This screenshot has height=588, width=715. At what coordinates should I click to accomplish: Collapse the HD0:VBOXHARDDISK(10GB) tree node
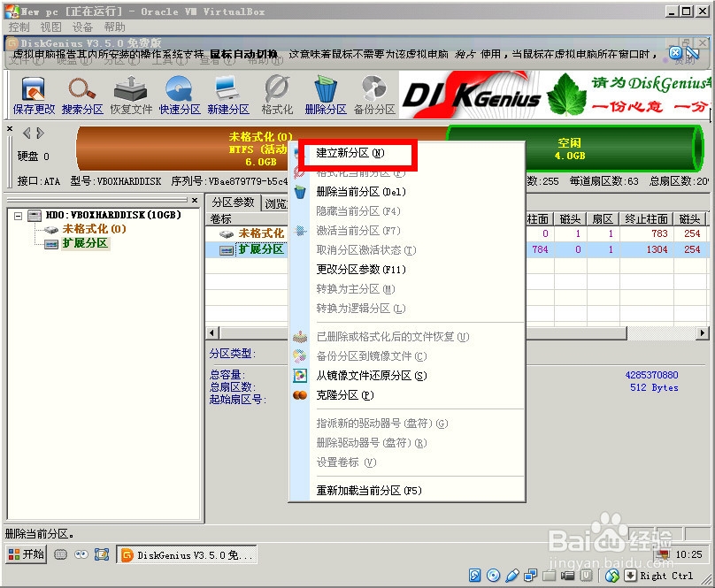pos(19,216)
